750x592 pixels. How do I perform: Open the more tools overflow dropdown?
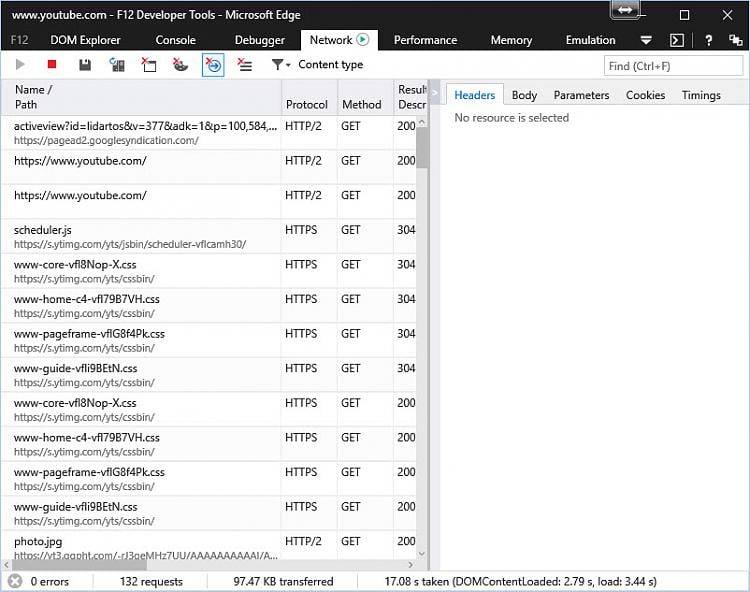[646, 40]
